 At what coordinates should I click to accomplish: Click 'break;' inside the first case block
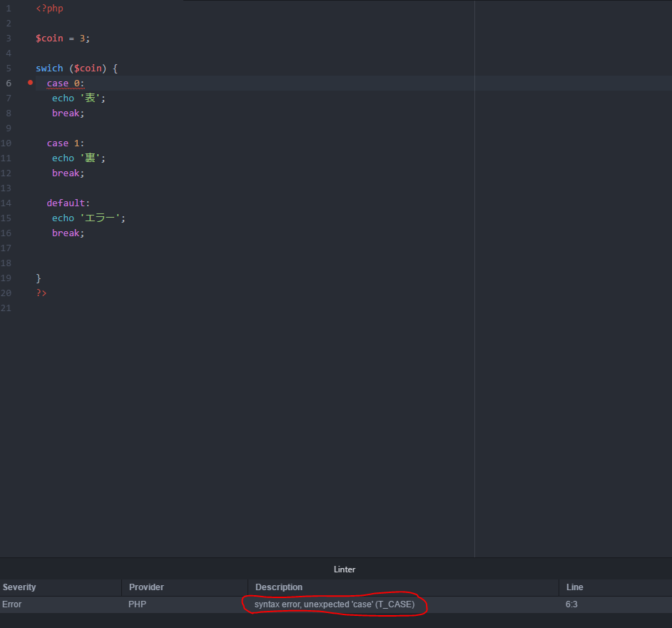[66, 113]
